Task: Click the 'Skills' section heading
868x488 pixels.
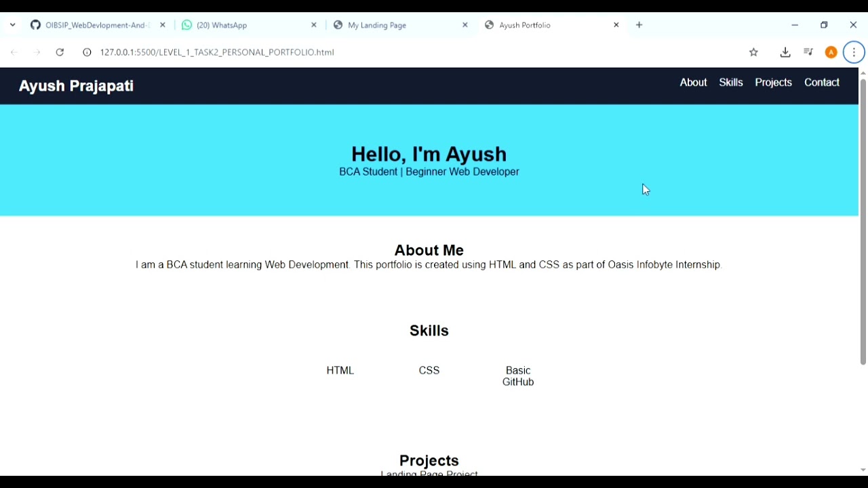Action: click(x=429, y=331)
